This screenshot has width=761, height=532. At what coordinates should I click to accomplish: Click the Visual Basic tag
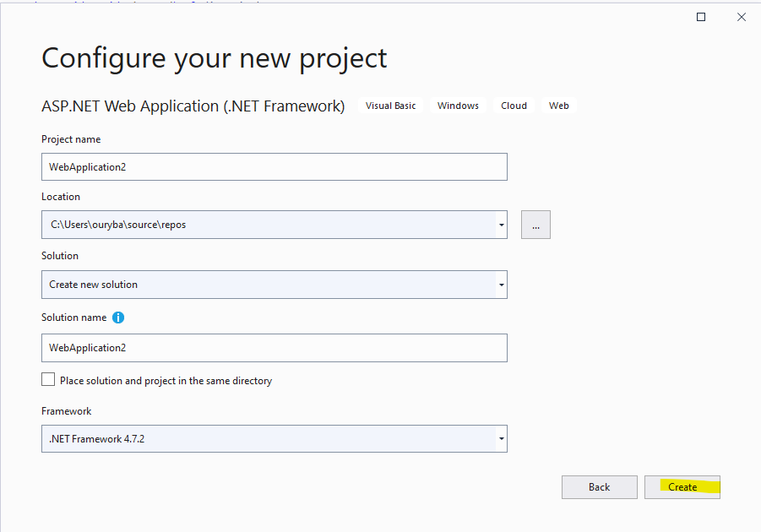390,106
